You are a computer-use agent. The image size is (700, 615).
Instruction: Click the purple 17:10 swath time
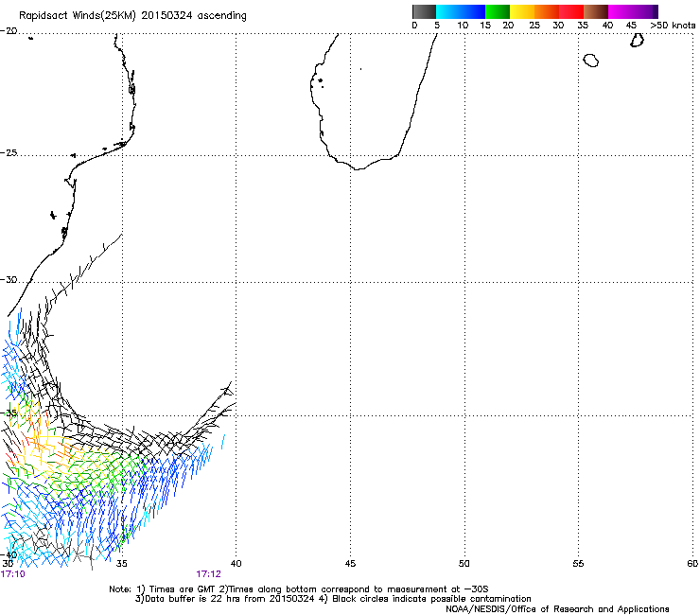point(13,574)
